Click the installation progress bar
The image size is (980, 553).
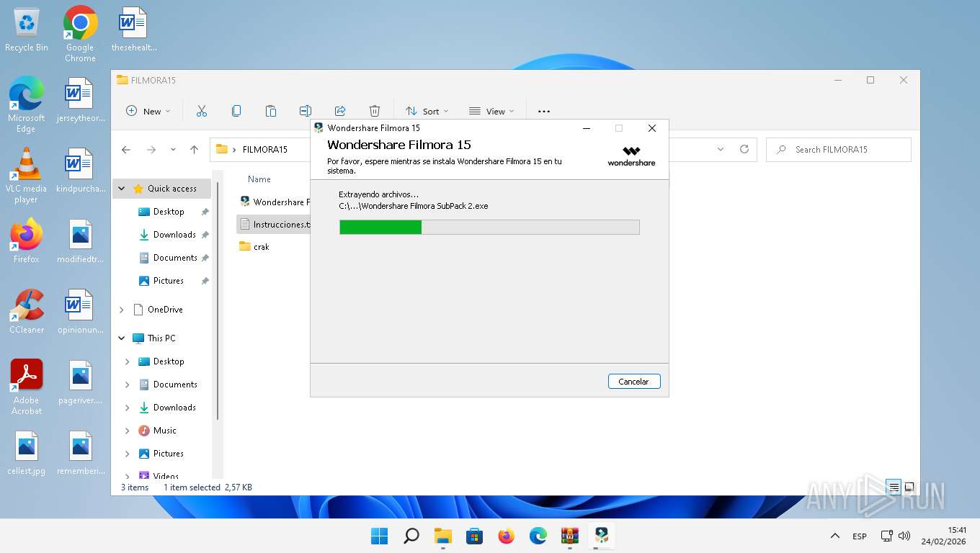[489, 228]
